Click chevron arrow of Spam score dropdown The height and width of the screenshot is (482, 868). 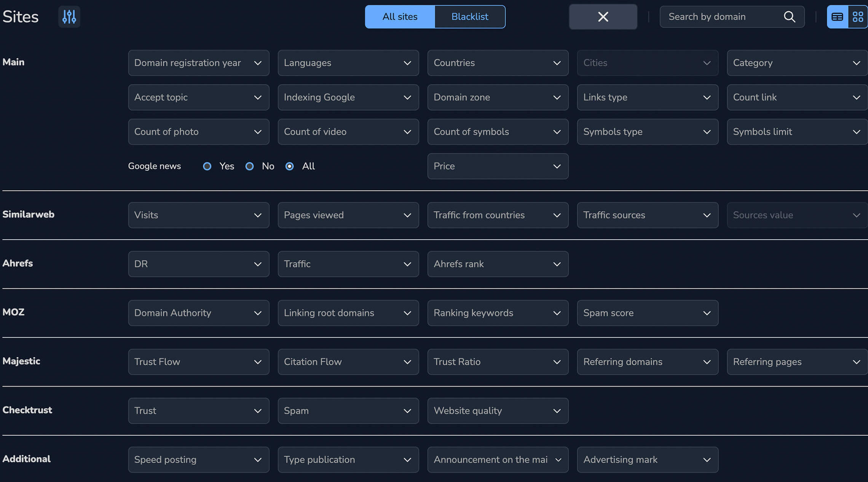[707, 313]
